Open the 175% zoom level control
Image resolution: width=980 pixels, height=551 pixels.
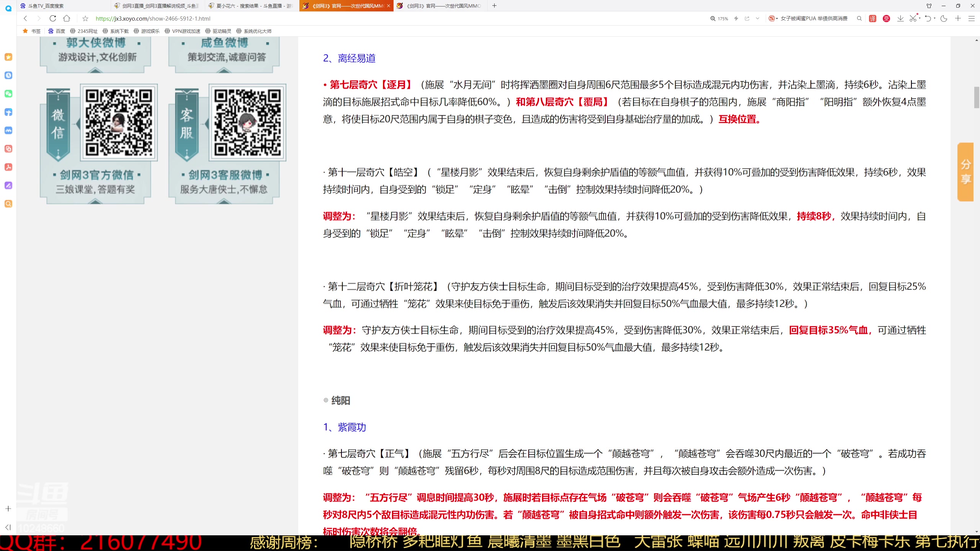tap(719, 18)
